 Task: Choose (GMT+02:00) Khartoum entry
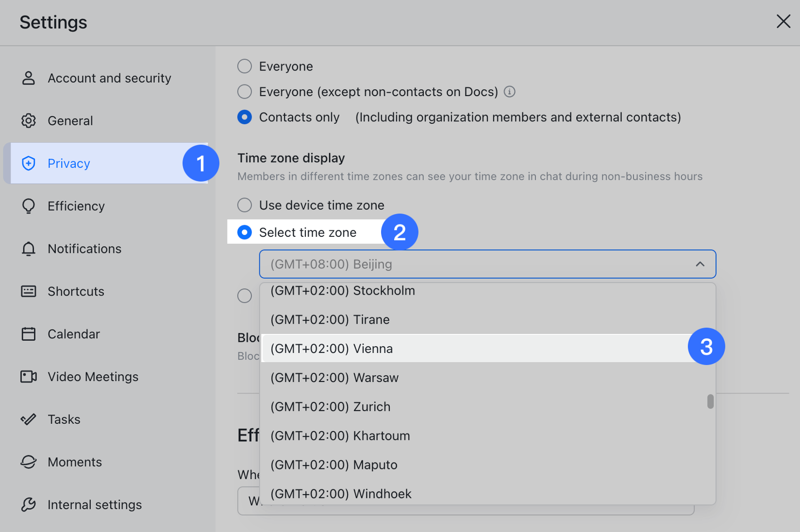pos(340,435)
